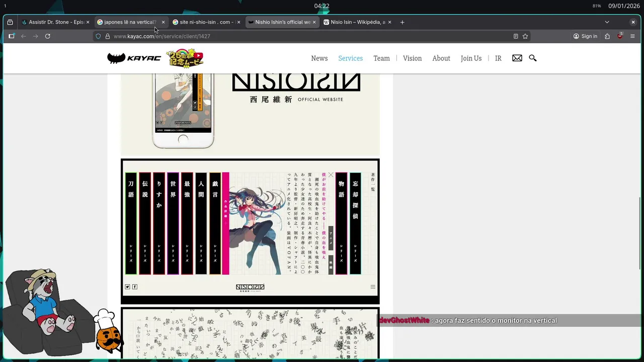Image resolution: width=644 pixels, height=362 pixels.
Task: Open the About menu item
Action: point(441,58)
